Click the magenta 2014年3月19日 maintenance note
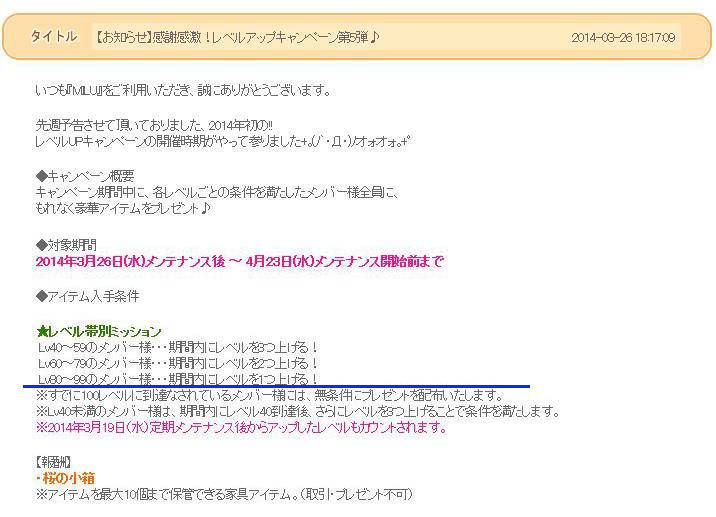The width and height of the screenshot is (716, 517). [240, 428]
